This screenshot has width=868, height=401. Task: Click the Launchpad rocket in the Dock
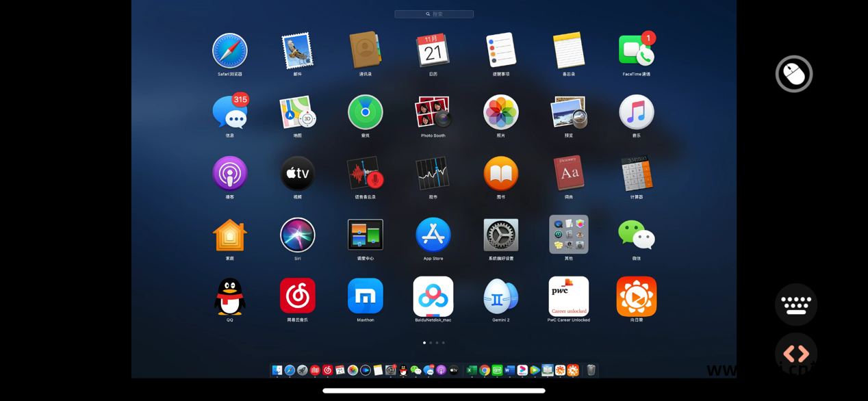click(303, 370)
